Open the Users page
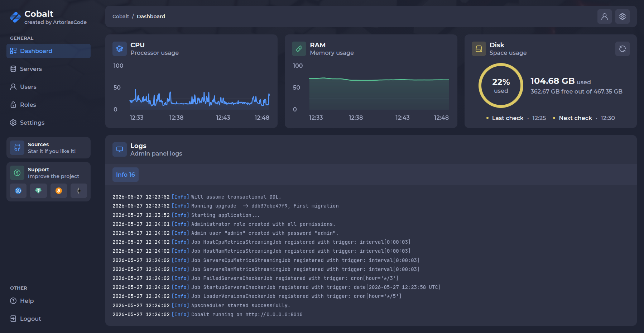The height and width of the screenshot is (333, 644). click(x=49, y=87)
